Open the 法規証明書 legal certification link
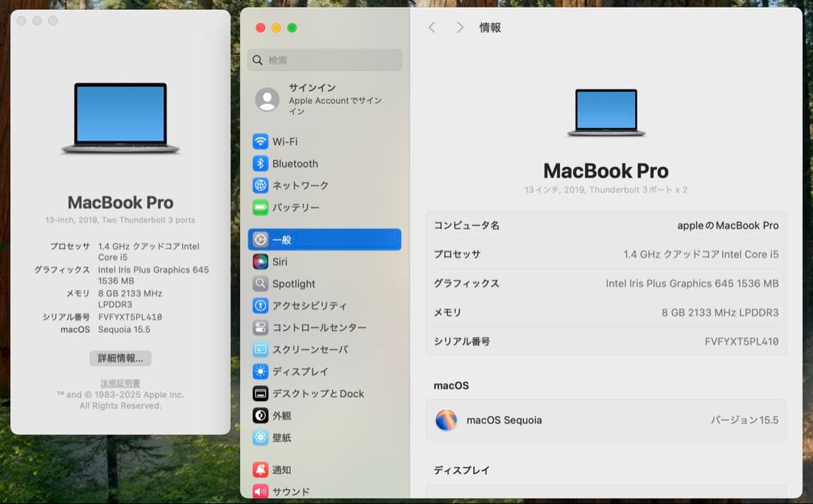The width and height of the screenshot is (813, 504). pos(120,383)
